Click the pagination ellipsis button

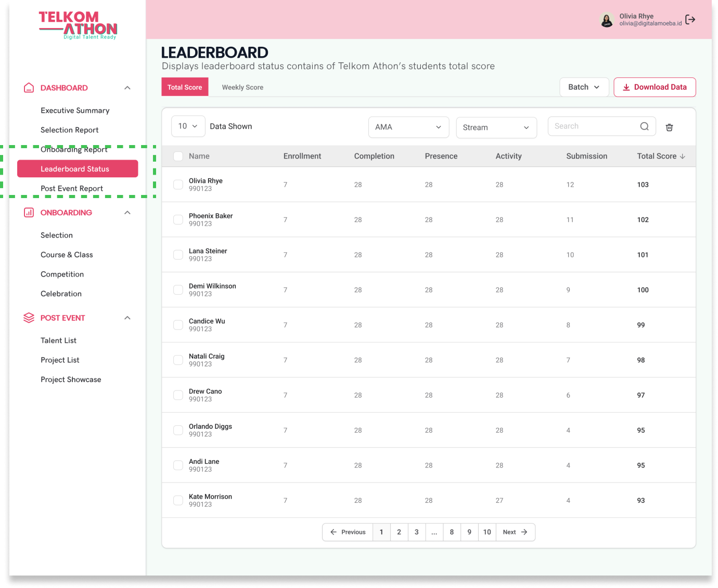click(x=434, y=532)
